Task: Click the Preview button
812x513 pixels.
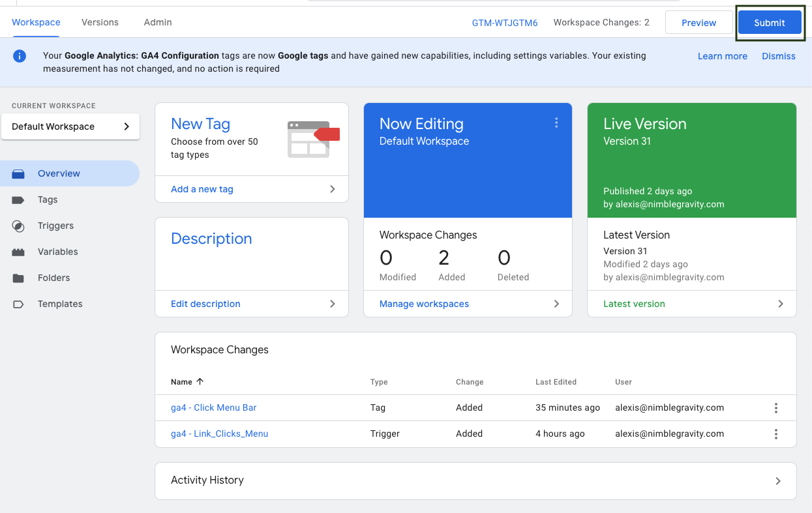Action: [699, 23]
